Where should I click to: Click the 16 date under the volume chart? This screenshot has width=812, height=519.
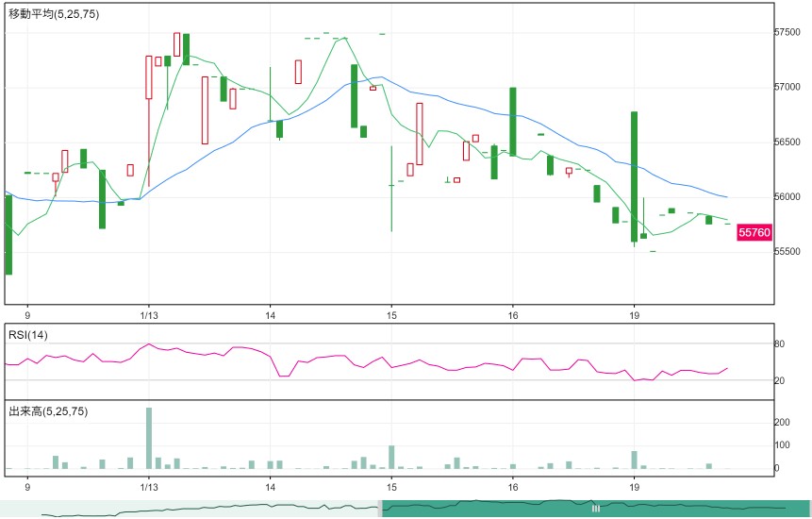[513, 488]
